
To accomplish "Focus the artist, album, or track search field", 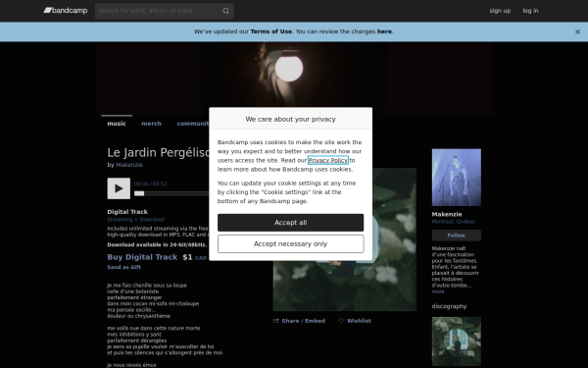I will (165, 11).
